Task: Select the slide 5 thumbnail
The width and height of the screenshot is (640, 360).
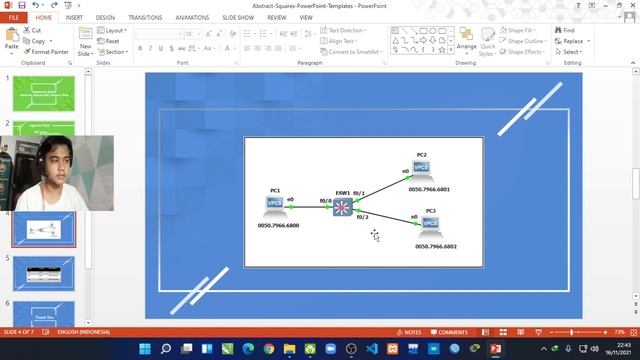Action: pos(44,273)
